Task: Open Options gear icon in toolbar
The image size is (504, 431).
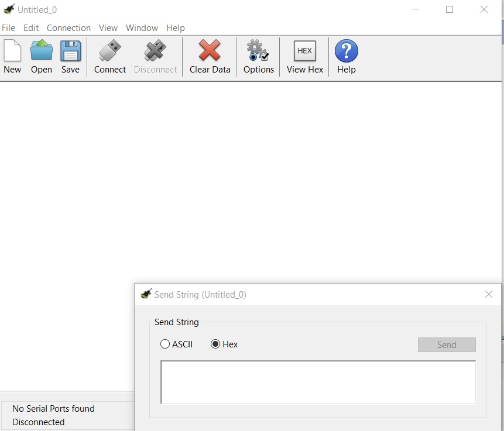Action: [258, 51]
